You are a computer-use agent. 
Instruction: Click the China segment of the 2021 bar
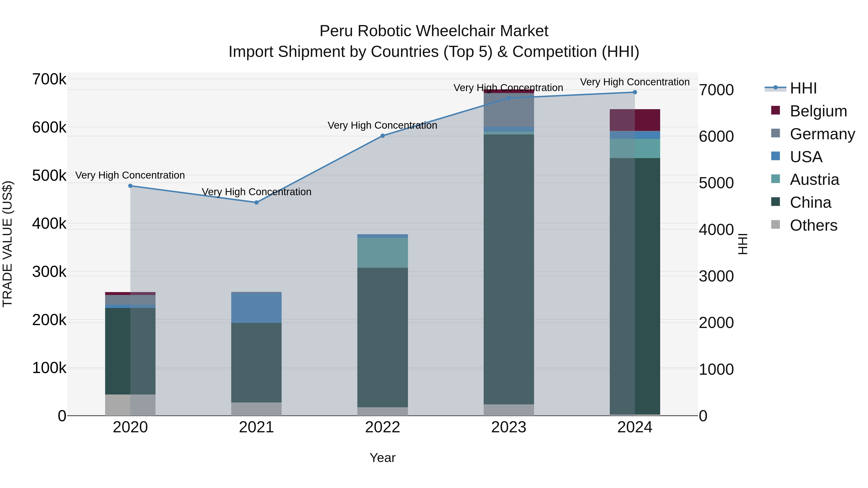click(x=257, y=363)
